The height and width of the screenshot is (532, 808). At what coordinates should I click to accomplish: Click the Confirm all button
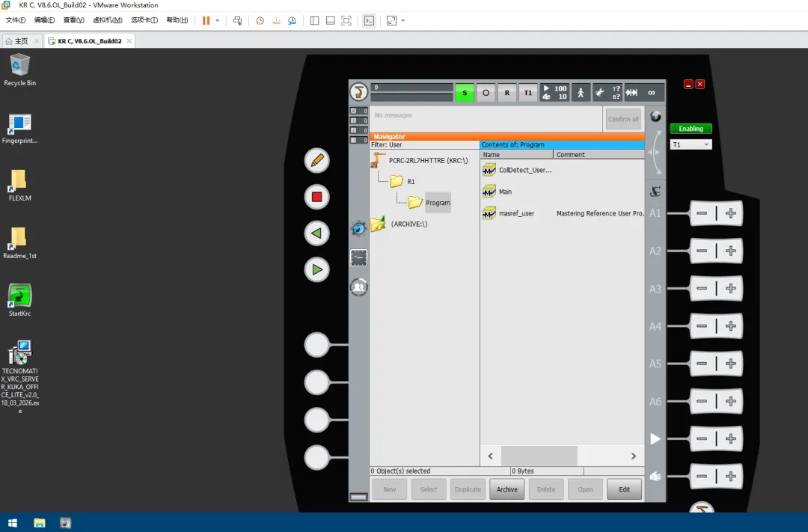tap(623, 119)
